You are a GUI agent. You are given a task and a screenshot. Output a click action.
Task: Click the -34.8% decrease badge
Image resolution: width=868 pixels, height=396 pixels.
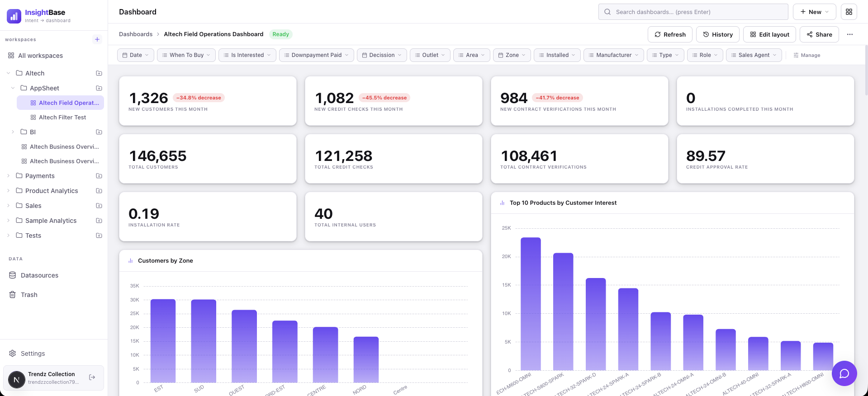click(199, 98)
